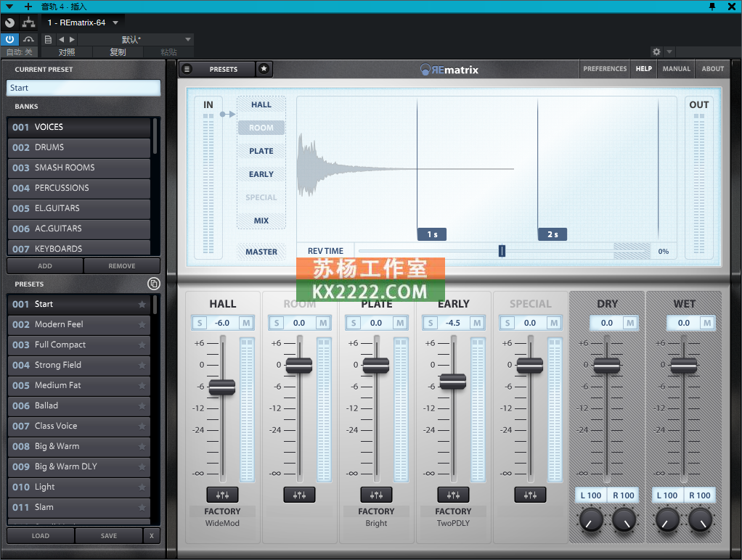Click the round plugin icon at the toolbar's far left
Image resolution: width=742 pixels, height=560 pixels.
[9, 22]
